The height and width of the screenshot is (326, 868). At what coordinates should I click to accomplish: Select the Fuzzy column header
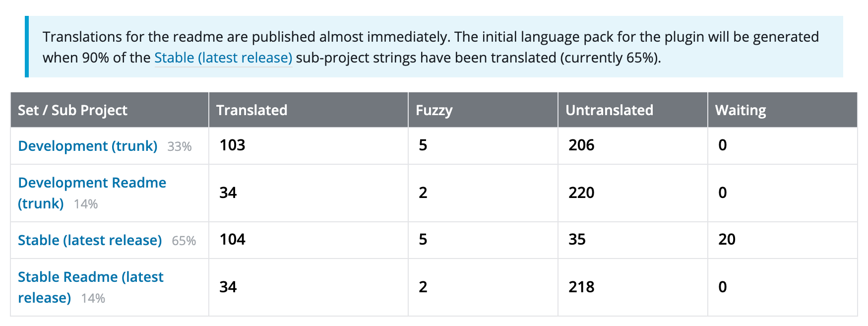pyautogui.click(x=433, y=110)
